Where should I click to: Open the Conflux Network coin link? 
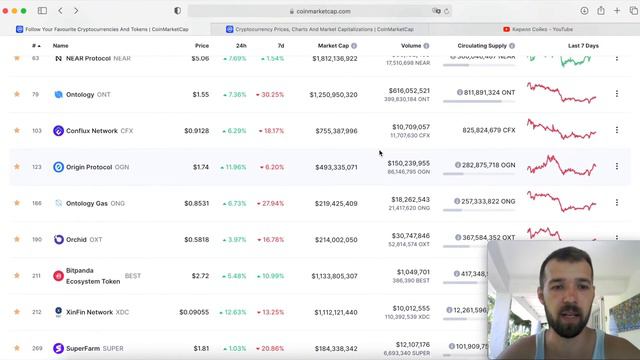pos(92,131)
